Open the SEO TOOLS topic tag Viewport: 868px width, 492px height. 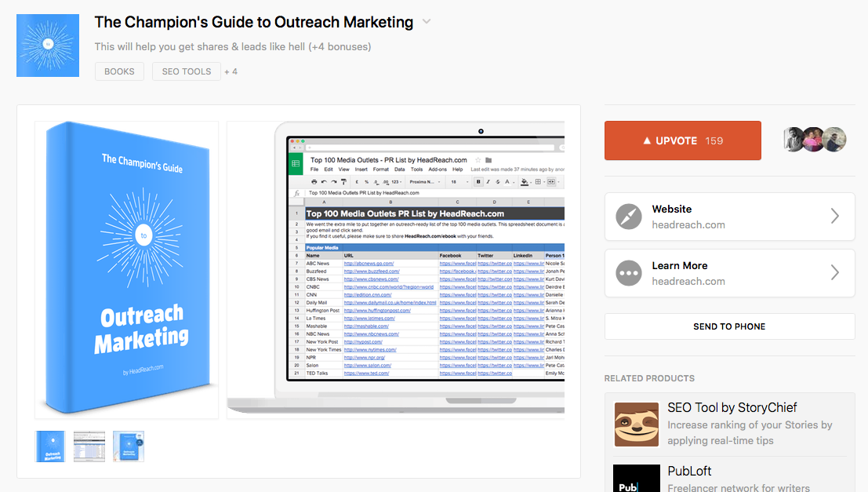click(x=187, y=71)
